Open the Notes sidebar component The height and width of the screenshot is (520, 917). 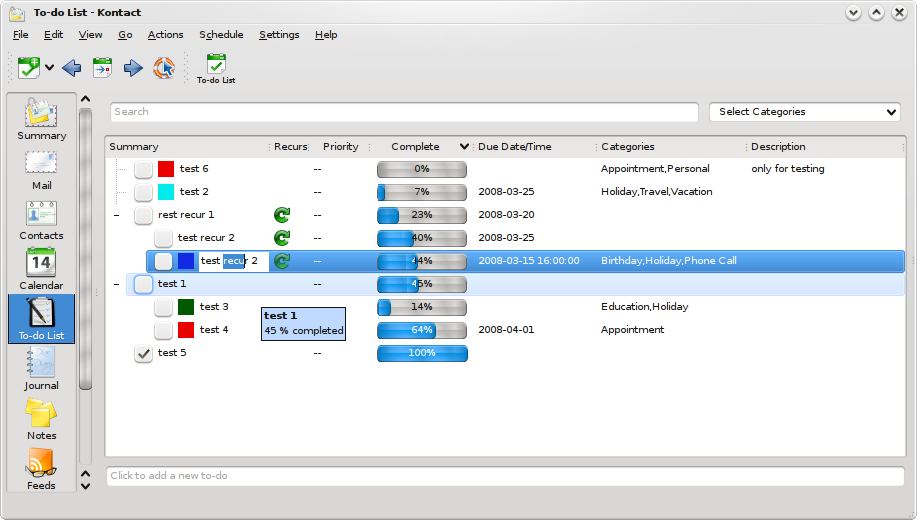tap(42, 419)
